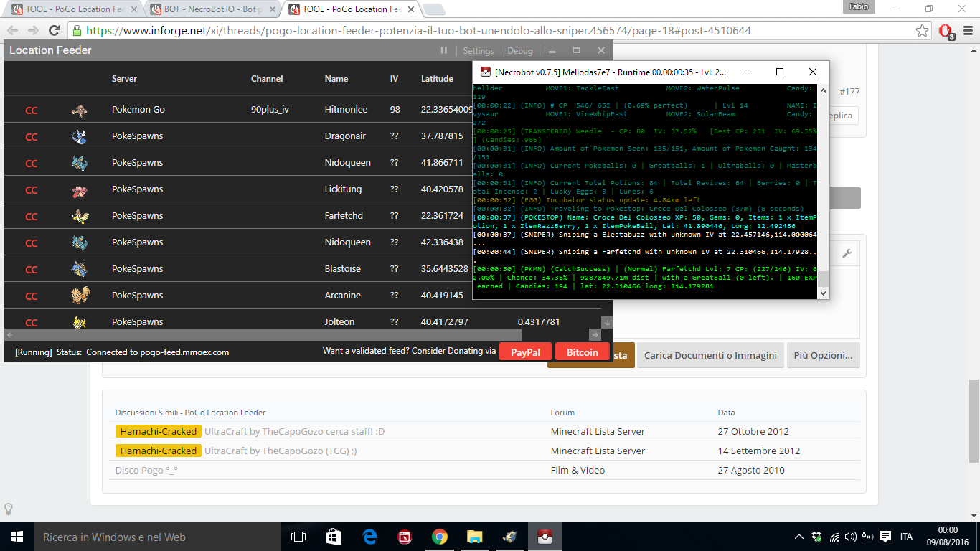Open the volume control in system tray
The height and width of the screenshot is (551, 980).
851,537
